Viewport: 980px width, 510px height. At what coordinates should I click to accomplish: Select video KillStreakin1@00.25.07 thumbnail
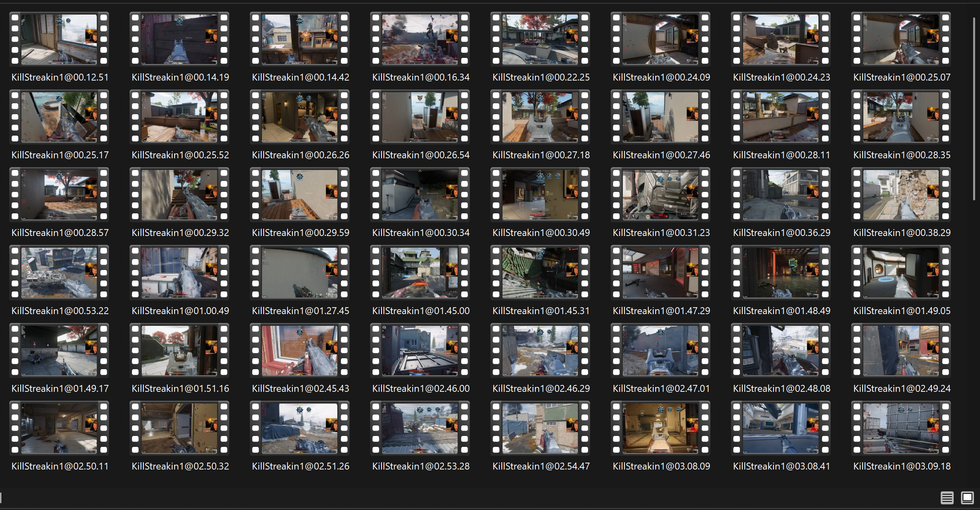click(901, 39)
